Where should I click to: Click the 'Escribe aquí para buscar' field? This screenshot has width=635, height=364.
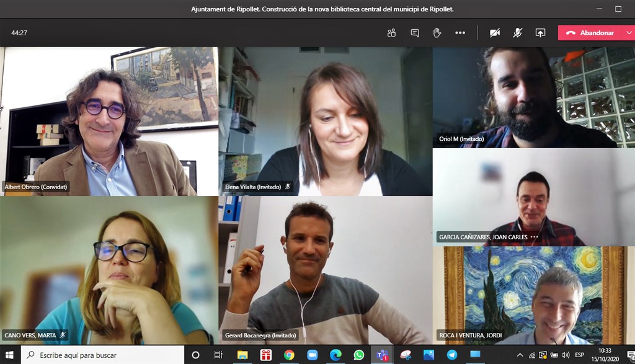pos(105,355)
